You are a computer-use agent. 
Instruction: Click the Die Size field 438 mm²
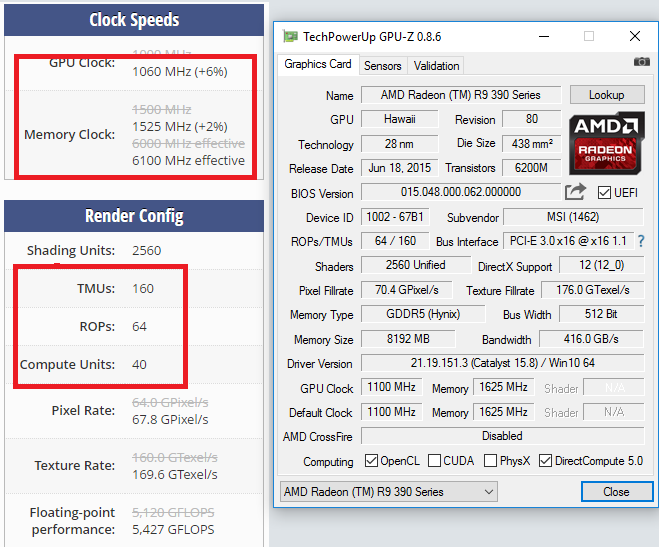532,144
